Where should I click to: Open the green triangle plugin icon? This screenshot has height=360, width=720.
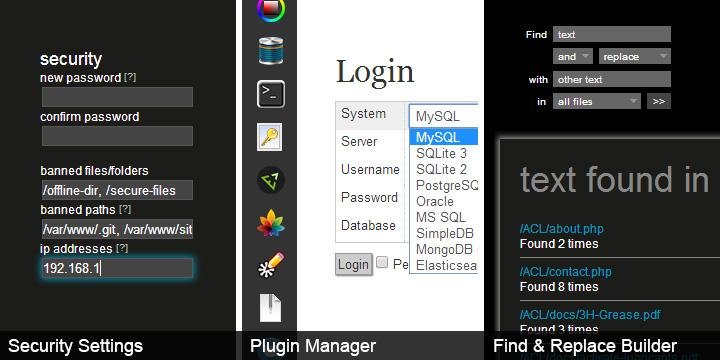pyautogui.click(x=271, y=180)
